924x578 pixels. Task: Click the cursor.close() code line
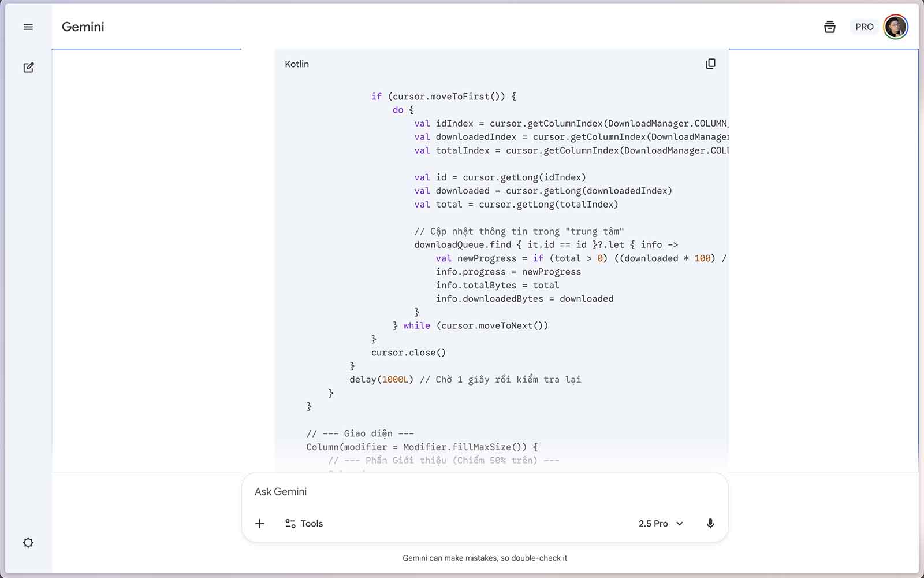point(408,353)
